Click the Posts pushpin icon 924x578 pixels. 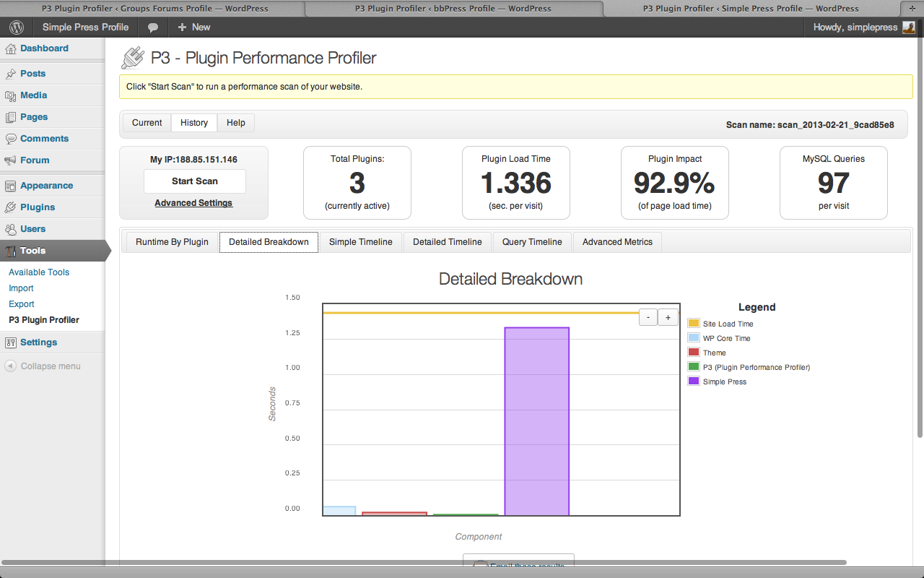pyautogui.click(x=11, y=74)
